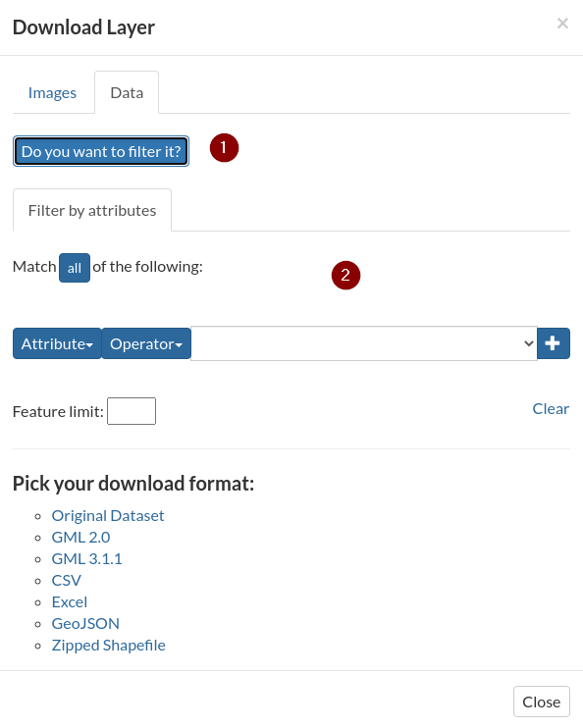Select the Data tab
Image resolution: width=583 pixels, height=728 pixels.
coord(127,93)
